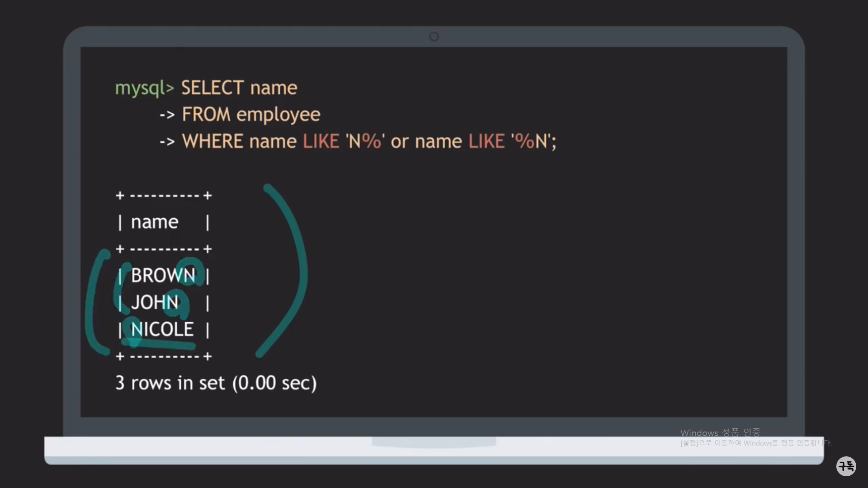
Task: Click the NICOLE result row
Action: (x=162, y=329)
